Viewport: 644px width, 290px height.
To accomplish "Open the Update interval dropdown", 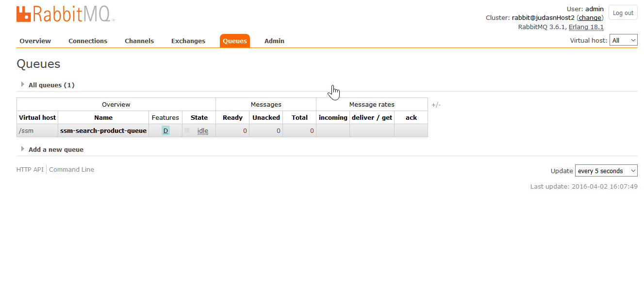I will [606, 170].
